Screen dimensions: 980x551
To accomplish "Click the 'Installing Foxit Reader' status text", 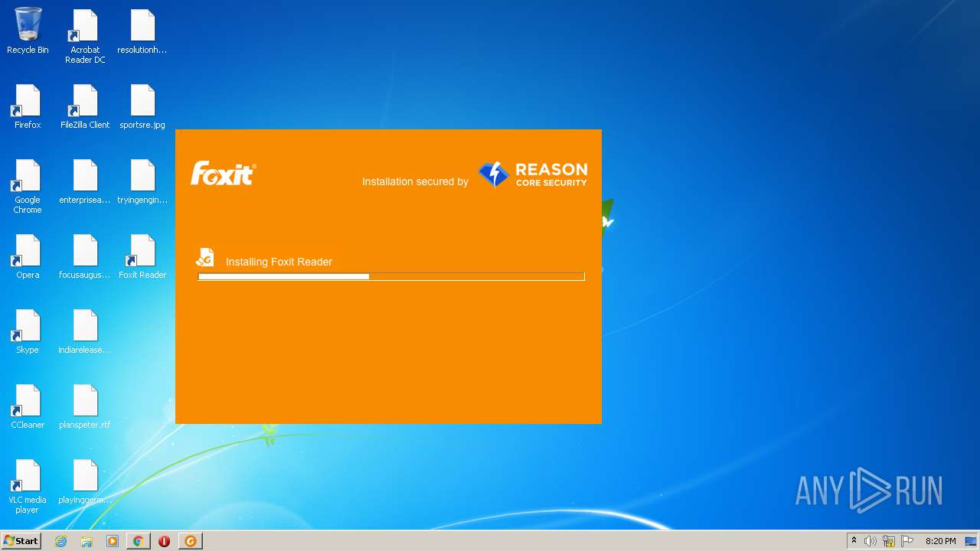I will (279, 262).
